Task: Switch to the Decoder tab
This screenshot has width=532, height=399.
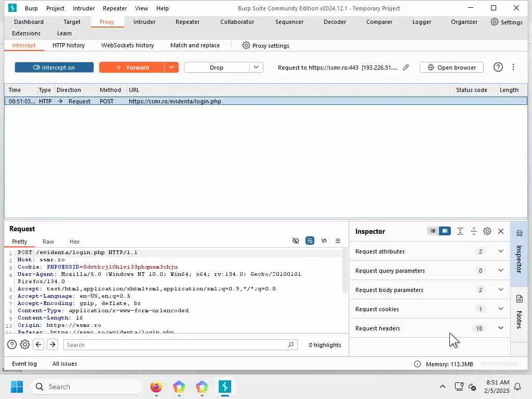Action: coord(335,22)
